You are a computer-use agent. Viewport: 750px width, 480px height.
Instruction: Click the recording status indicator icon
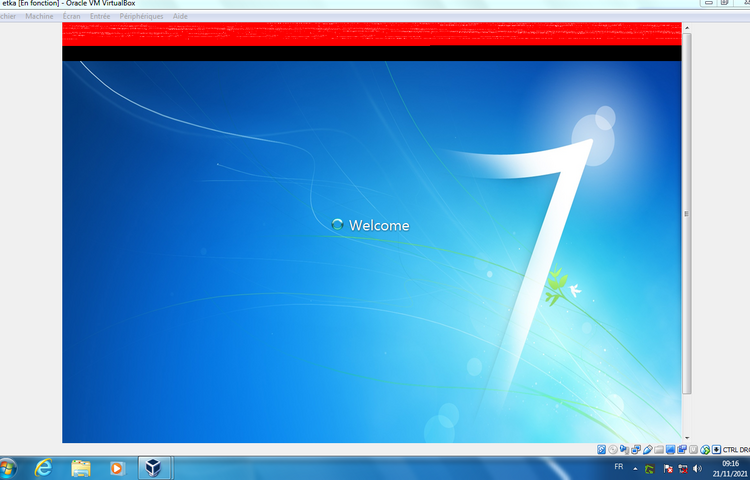(682, 449)
